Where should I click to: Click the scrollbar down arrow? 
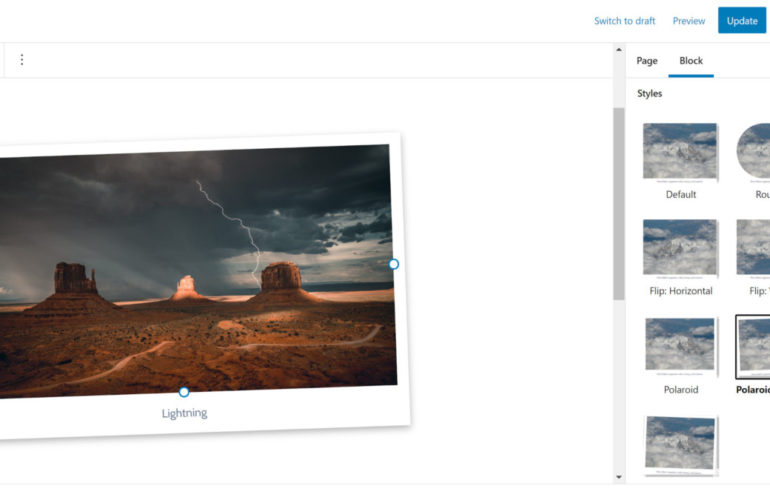point(618,477)
